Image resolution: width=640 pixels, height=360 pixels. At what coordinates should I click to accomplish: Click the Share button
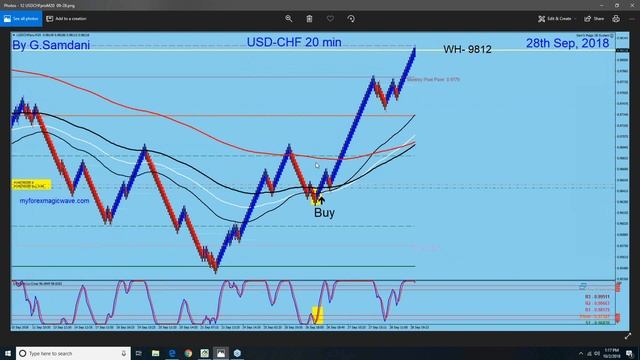(x=594, y=19)
